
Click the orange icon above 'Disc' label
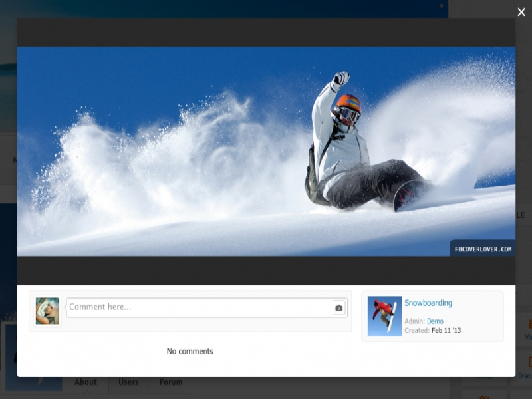tap(529, 362)
